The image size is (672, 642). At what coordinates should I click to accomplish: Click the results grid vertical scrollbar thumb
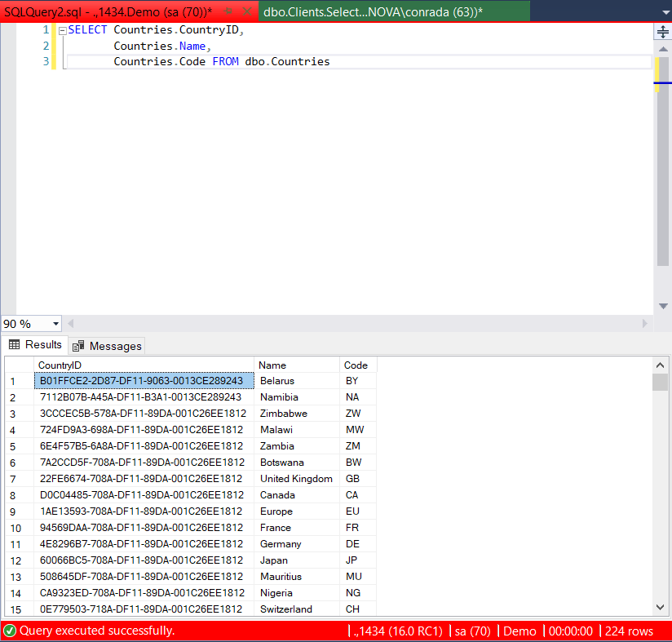[x=661, y=383]
